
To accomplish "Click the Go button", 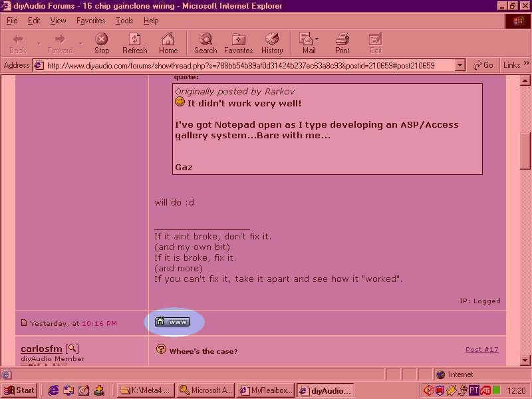I will click(x=483, y=65).
